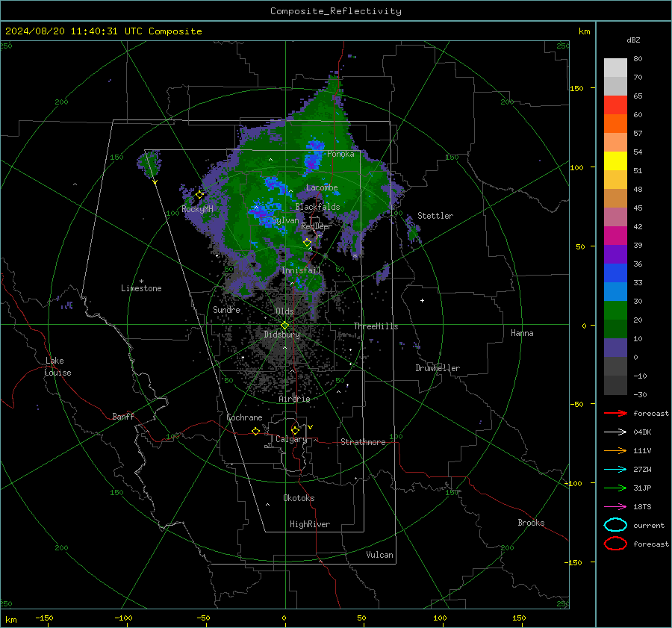Click the ThreeHills label
This screenshot has width=672, height=628.
[x=376, y=326]
